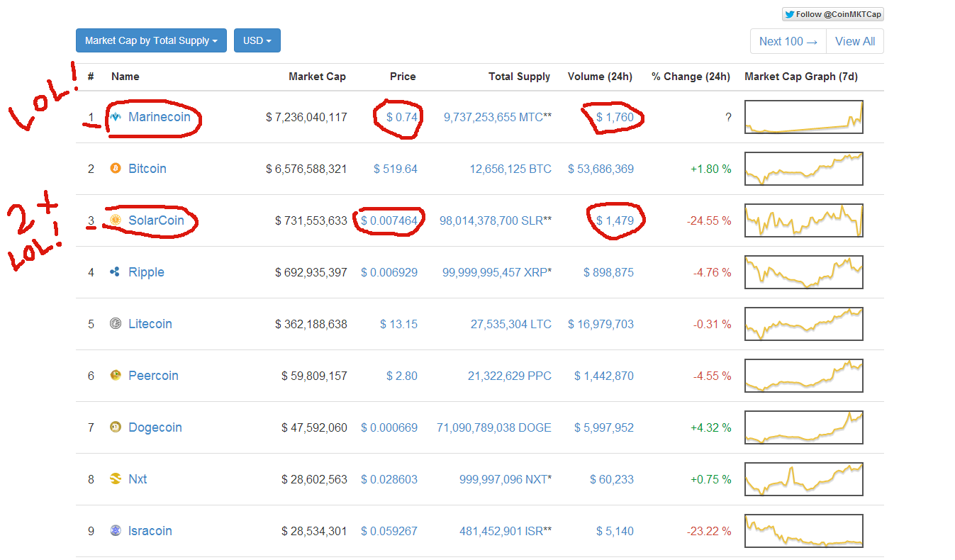The height and width of the screenshot is (560, 955).
Task: Open Isracoin 7-day market cap graph
Action: click(804, 531)
